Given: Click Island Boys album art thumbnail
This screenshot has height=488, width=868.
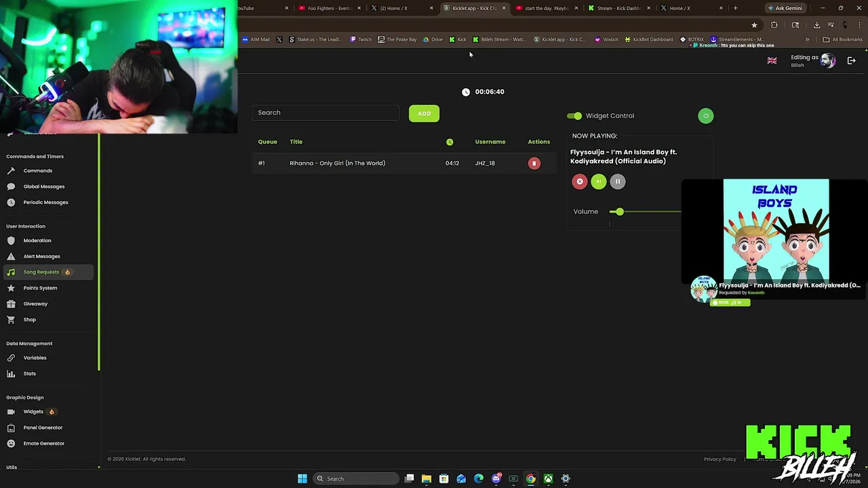Looking at the screenshot, I should coord(776,230).
